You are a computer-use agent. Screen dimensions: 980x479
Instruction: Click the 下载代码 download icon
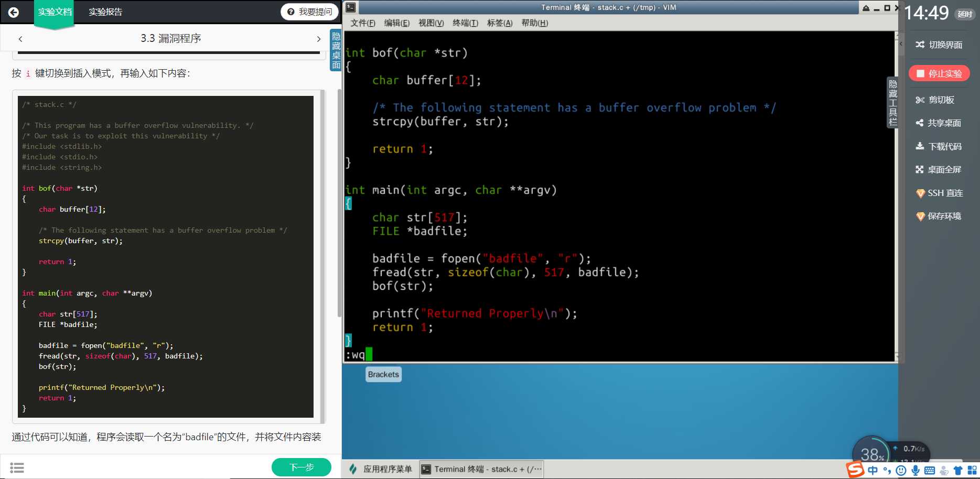(x=920, y=146)
